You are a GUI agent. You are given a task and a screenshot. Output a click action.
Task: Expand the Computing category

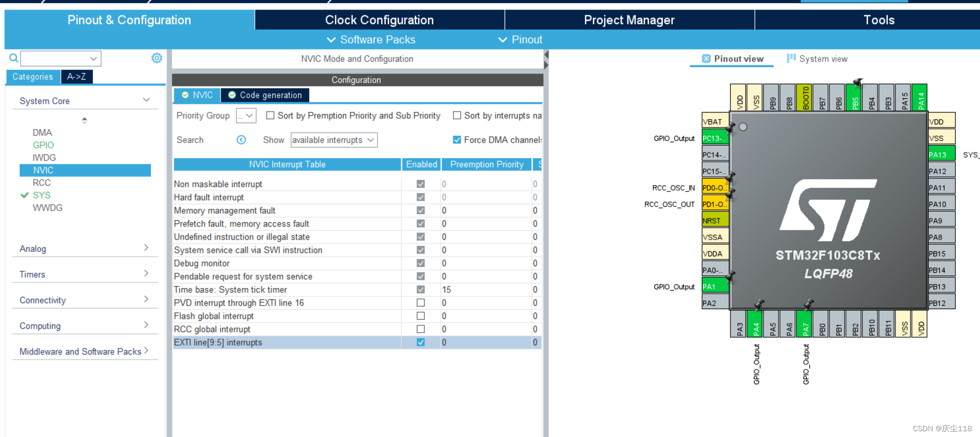tap(146, 325)
